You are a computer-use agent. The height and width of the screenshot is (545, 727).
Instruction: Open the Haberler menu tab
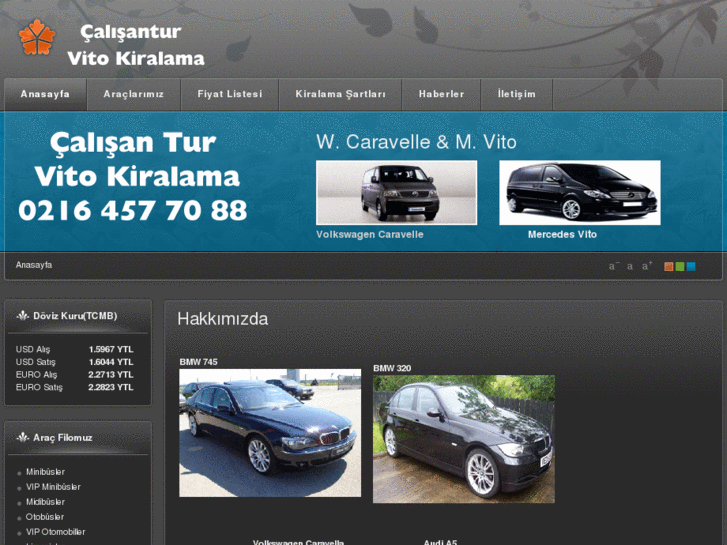pos(441,94)
